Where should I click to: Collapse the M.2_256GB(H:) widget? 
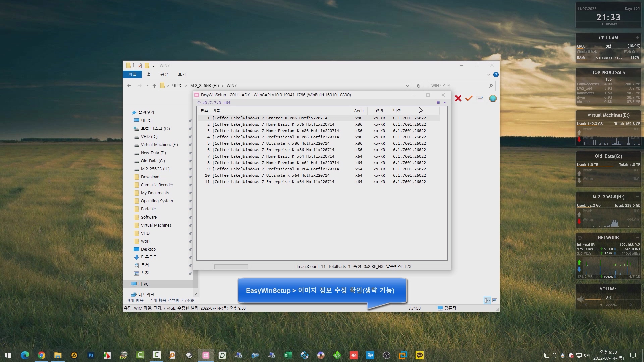point(637,197)
